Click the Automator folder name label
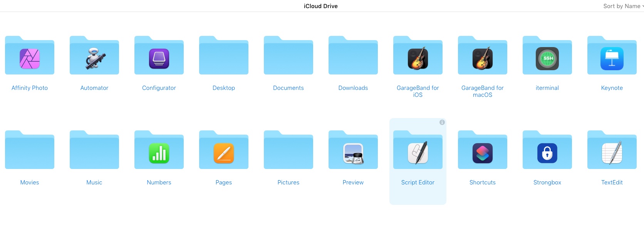The height and width of the screenshot is (228, 644). click(x=94, y=88)
